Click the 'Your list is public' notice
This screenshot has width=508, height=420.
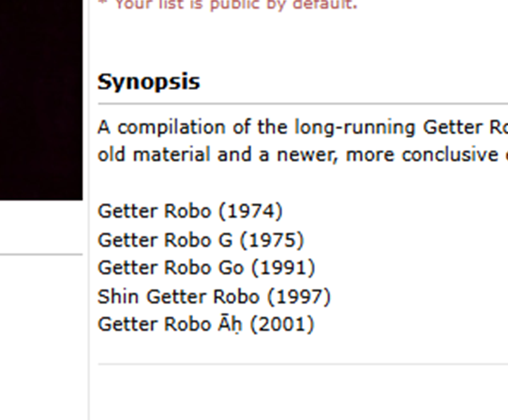(x=228, y=5)
